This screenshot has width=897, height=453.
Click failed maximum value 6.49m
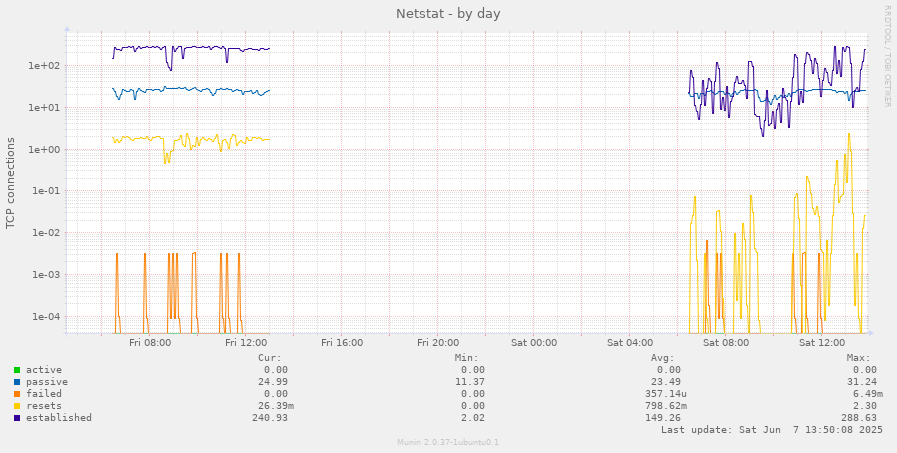[x=868, y=394]
